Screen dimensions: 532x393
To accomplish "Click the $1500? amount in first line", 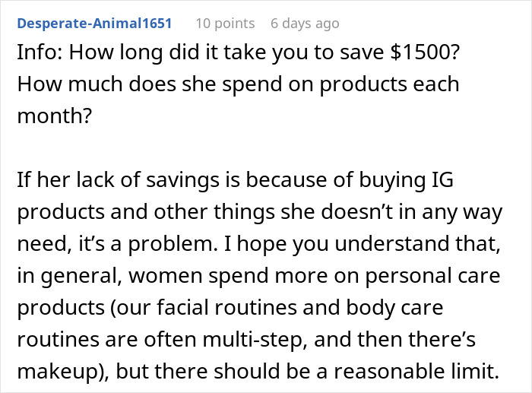I will [425, 52].
